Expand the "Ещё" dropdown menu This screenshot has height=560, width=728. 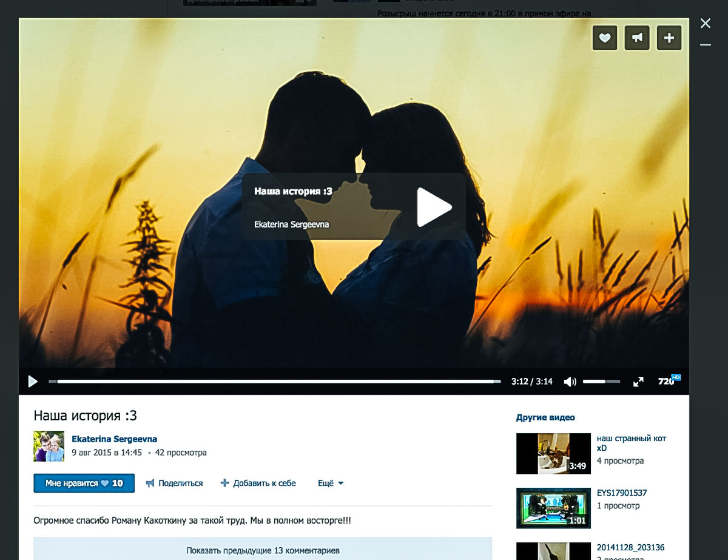[331, 484]
